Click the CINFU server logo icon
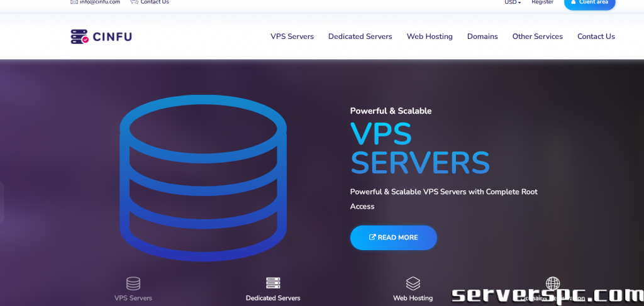The image size is (644, 306). (x=80, y=36)
